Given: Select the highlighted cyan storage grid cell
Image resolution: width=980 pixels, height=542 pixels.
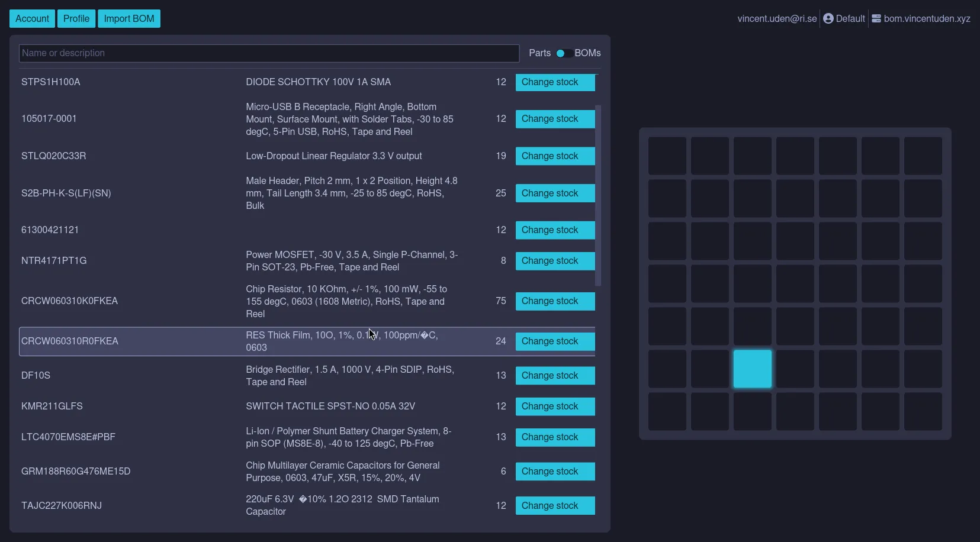Looking at the screenshot, I should point(753,369).
